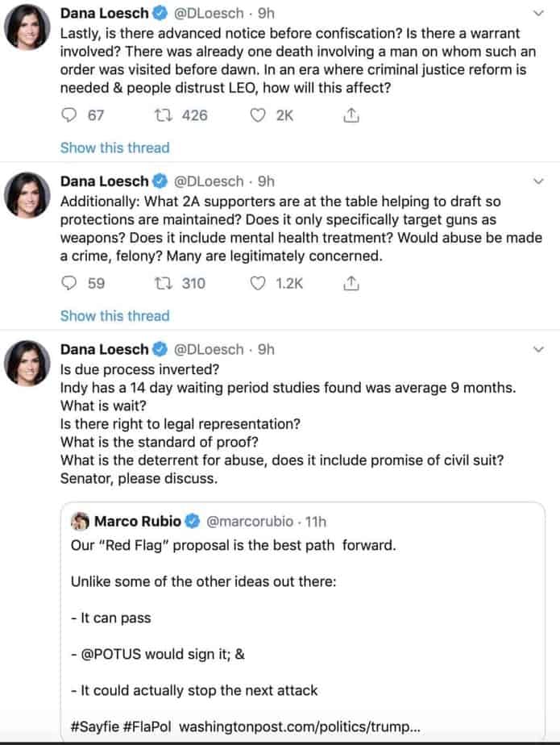Screen dimensions: 560x745
Task: Show this thread under the second tweet
Action: (115, 316)
